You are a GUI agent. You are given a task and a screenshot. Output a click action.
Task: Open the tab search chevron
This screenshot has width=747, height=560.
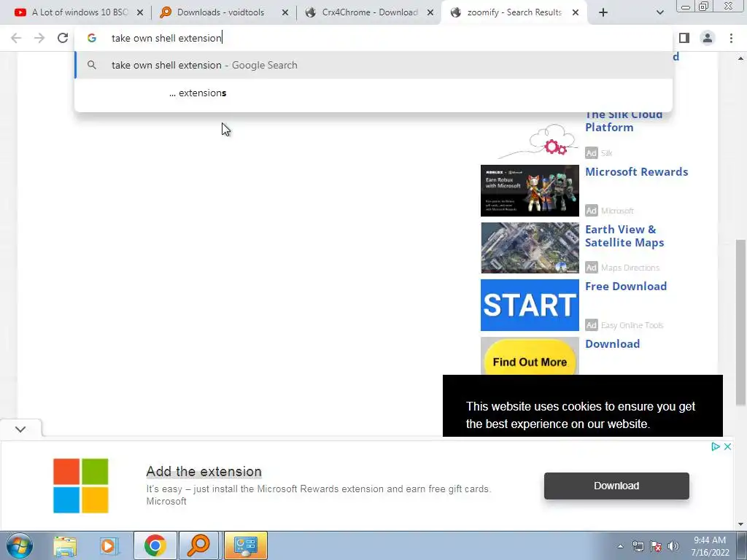659,12
